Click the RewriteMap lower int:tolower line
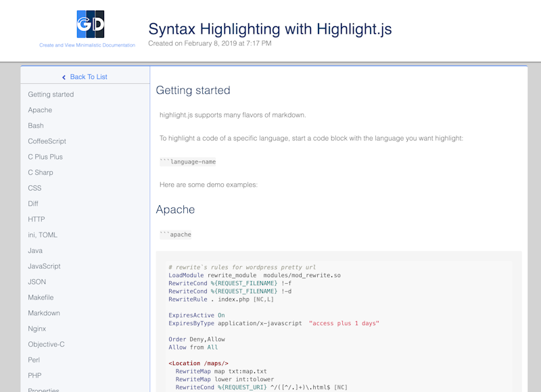The image size is (541, 392). 225,379
